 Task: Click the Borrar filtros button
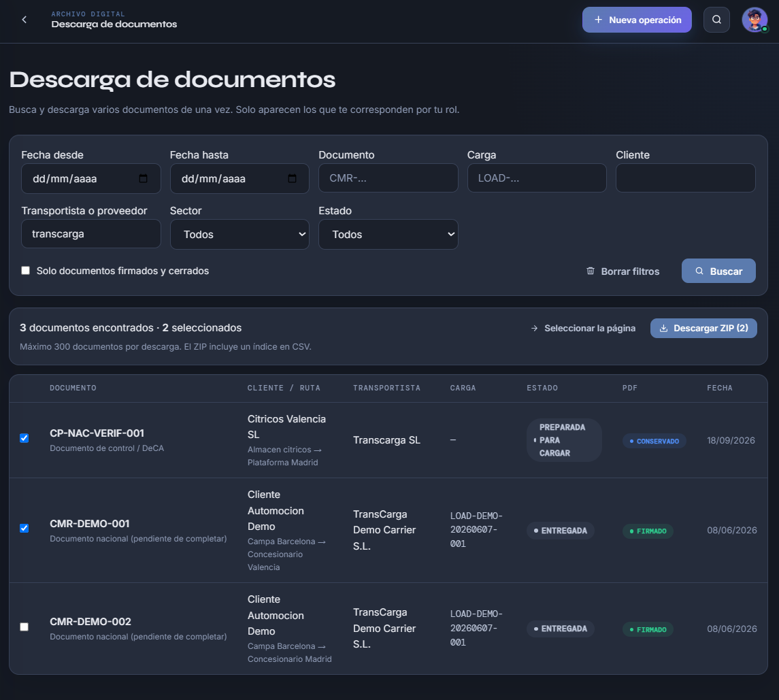click(623, 271)
